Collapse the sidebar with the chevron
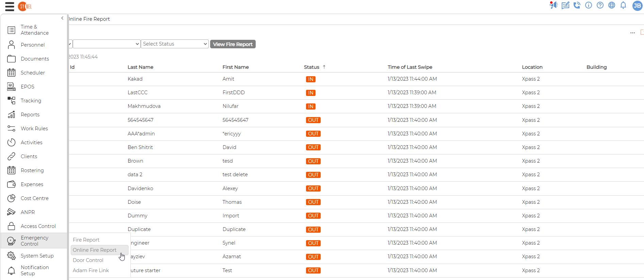Image resolution: width=644 pixels, height=280 pixels. pos(62,18)
